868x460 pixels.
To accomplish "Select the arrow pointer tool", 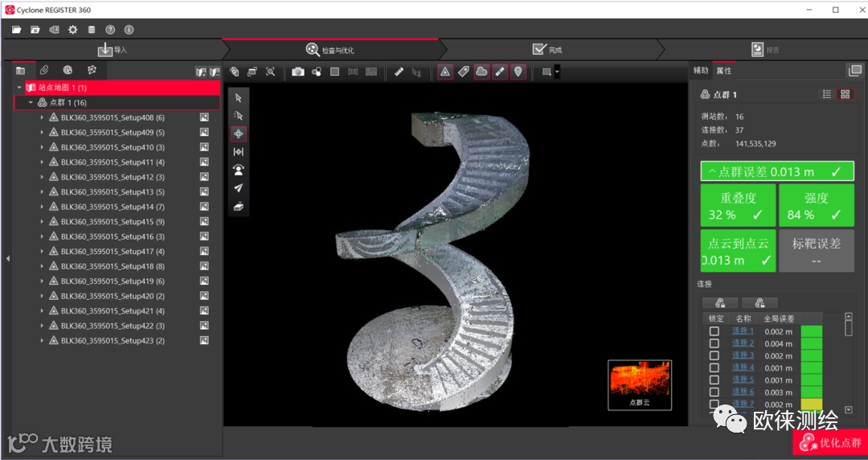I will [x=239, y=98].
